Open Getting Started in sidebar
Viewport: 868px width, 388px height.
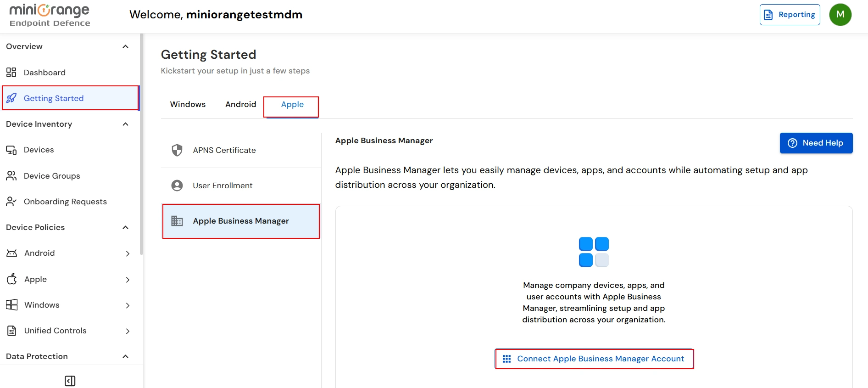(x=70, y=98)
